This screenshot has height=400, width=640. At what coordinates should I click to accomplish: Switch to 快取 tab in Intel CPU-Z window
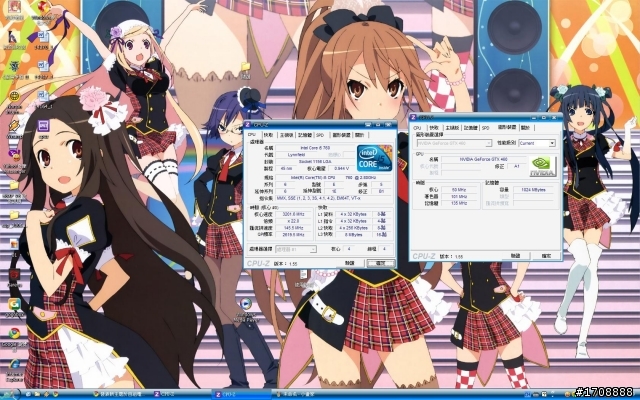pos(268,135)
